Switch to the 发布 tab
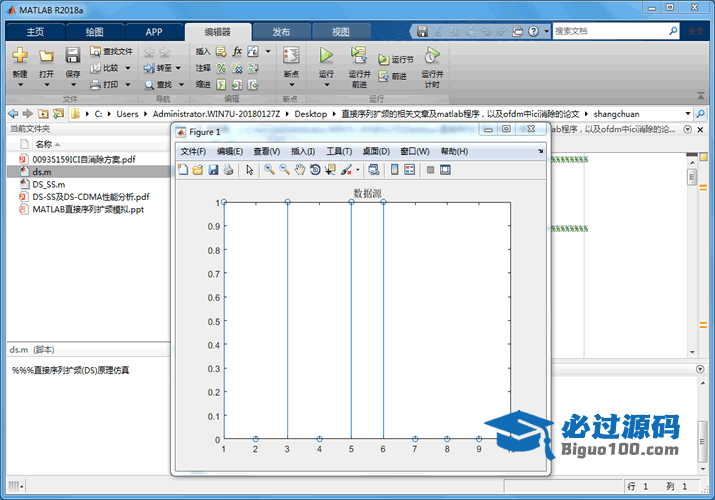Screen dimensions: 715x500 coord(281,31)
